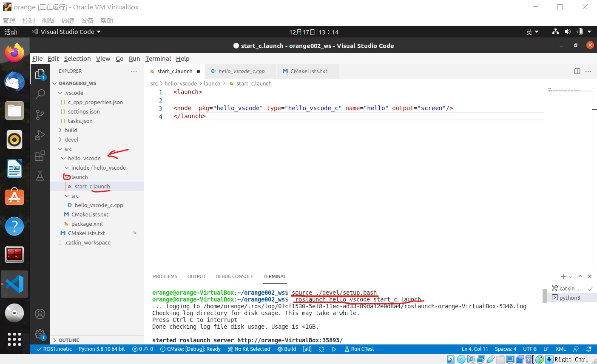Maximize the panel with the chevron toggle
Image resolution: width=597 pixels, height=364 pixels.
click(580, 276)
